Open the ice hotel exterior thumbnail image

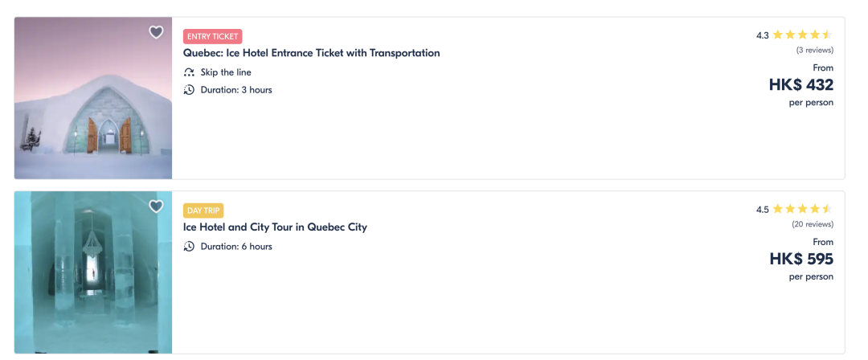click(x=93, y=98)
